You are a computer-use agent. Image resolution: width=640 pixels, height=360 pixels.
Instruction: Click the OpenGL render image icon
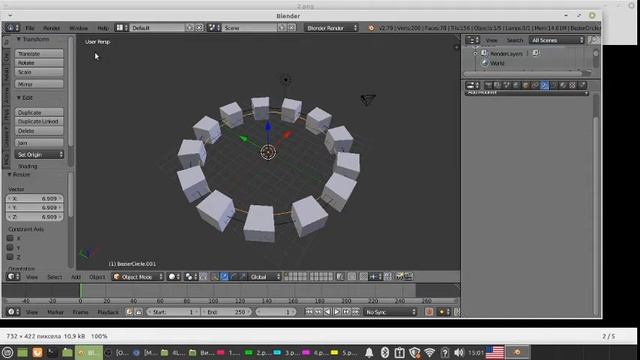coord(400,277)
